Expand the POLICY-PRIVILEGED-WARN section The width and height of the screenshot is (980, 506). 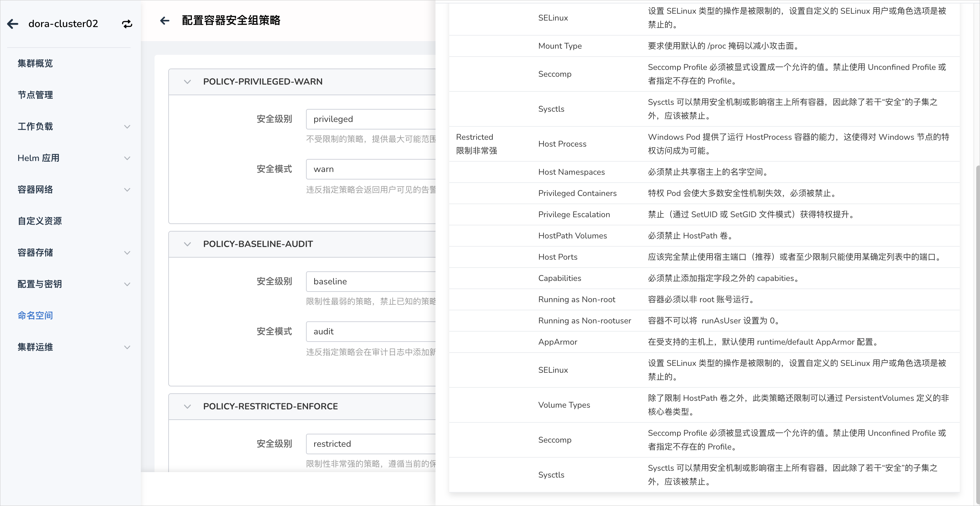(x=188, y=81)
